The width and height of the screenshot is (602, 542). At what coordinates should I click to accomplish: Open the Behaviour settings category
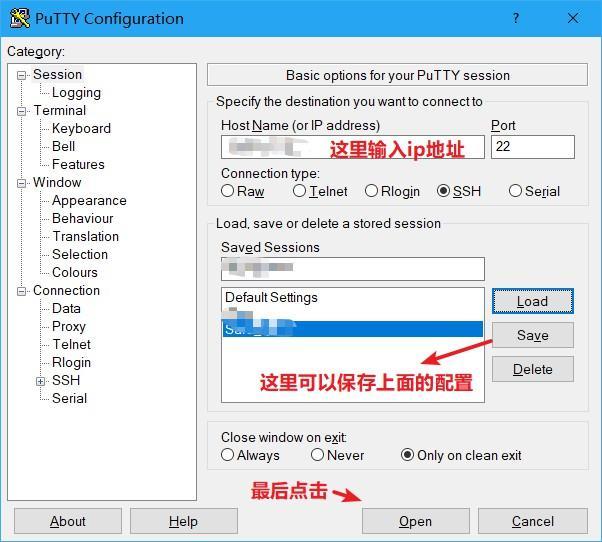83,218
